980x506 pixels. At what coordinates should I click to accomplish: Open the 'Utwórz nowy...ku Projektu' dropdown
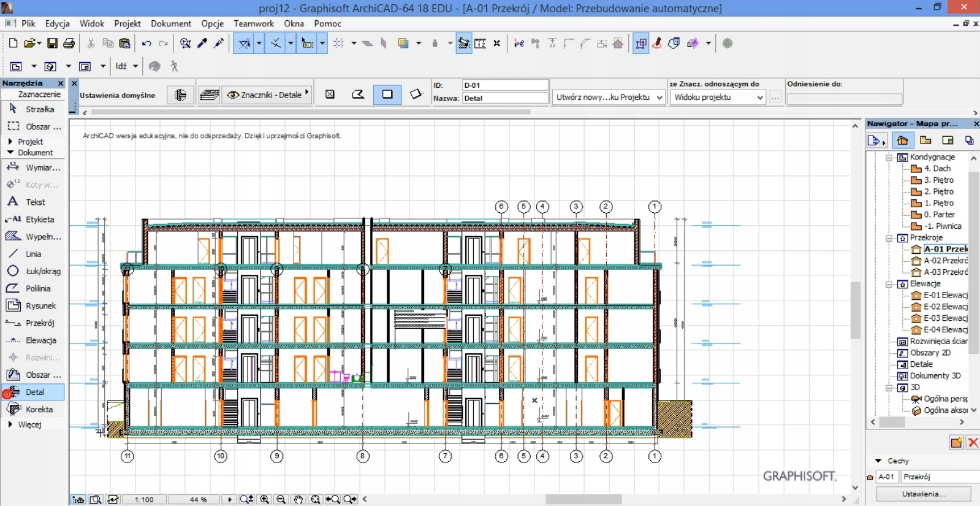click(609, 98)
